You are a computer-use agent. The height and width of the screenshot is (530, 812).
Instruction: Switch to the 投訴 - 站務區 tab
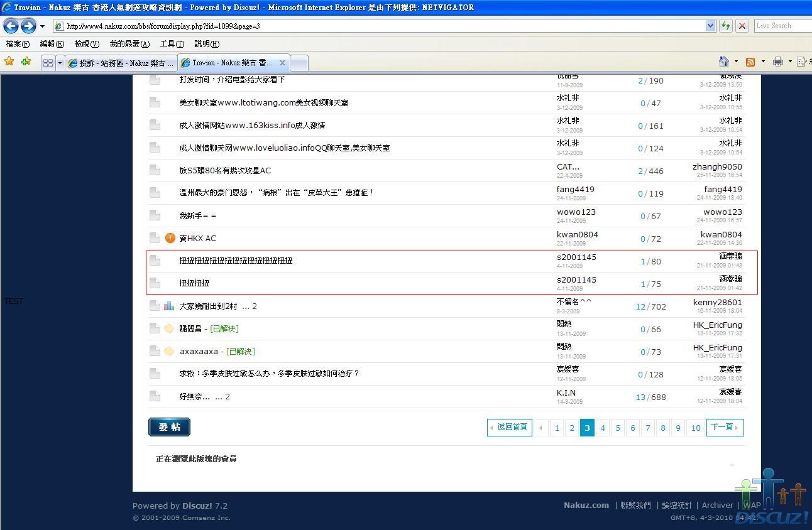(121, 63)
